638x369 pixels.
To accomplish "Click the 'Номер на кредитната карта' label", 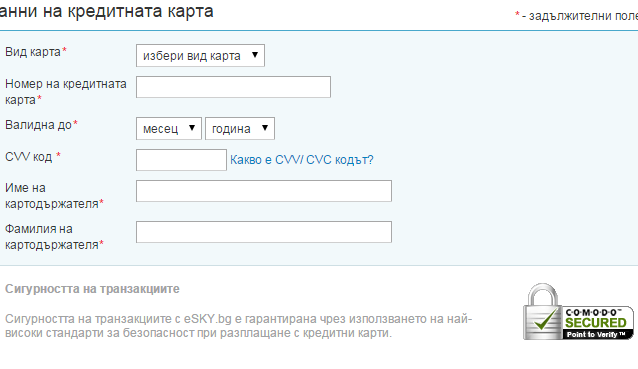I will pos(66,92).
